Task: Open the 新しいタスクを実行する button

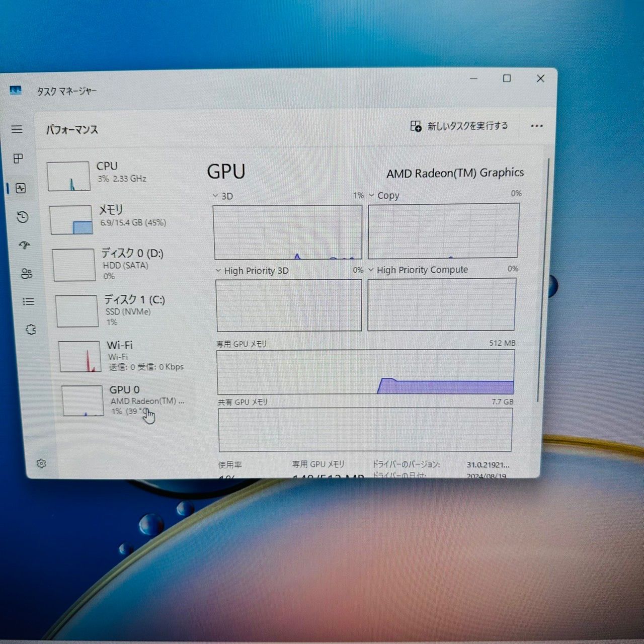Action: pyautogui.click(x=460, y=126)
